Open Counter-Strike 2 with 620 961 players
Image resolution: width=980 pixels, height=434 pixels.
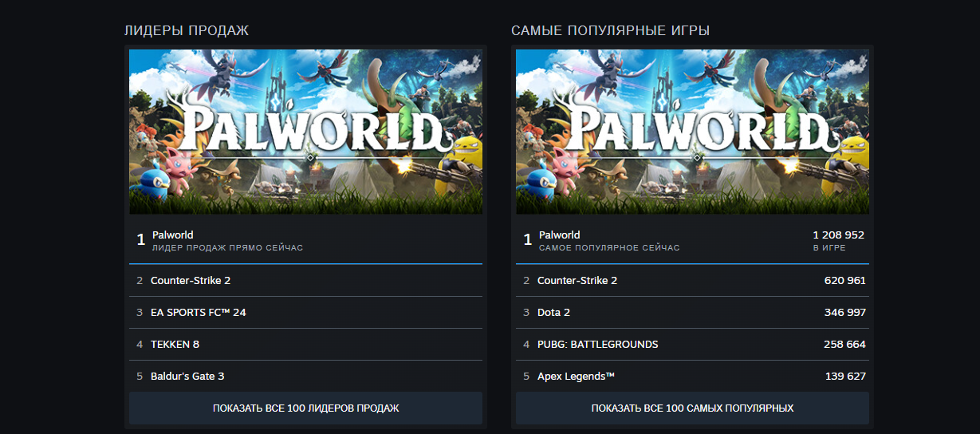click(692, 281)
